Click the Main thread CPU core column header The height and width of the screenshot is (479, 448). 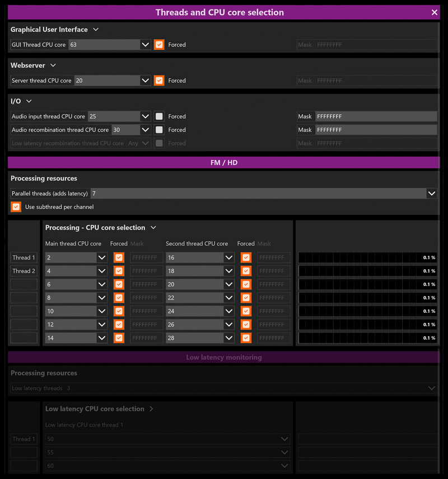pos(73,243)
